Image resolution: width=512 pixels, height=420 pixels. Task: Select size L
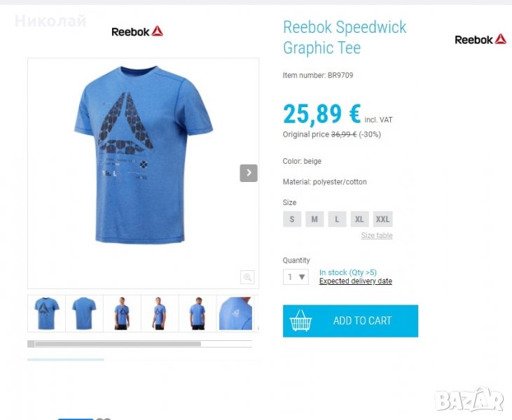337,219
